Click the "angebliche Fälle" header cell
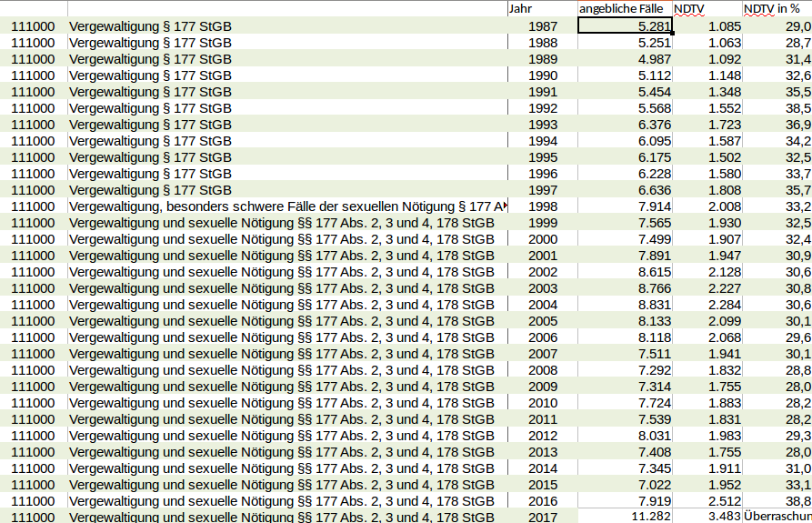This screenshot has height=523, width=812. tap(624, 8)
